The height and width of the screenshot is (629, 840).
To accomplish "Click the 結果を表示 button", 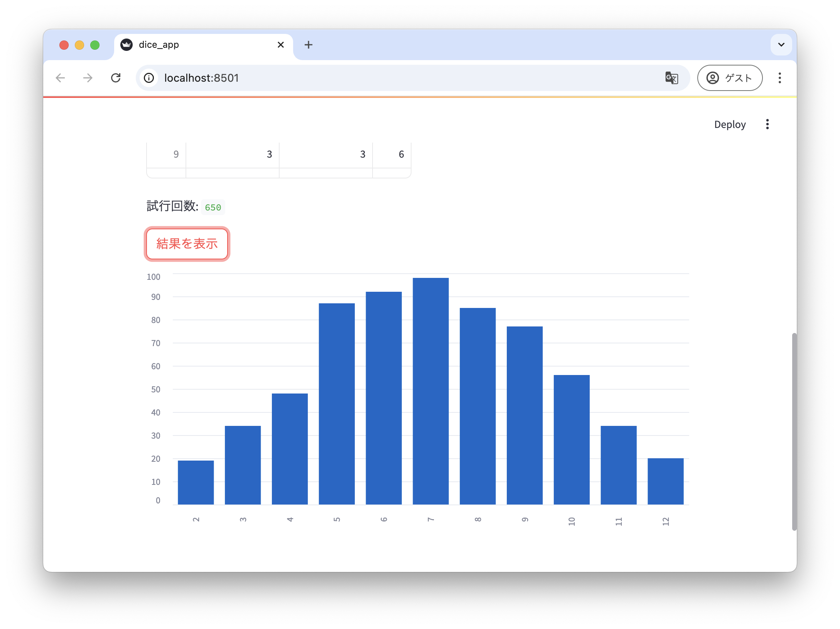I will point(187,244).
